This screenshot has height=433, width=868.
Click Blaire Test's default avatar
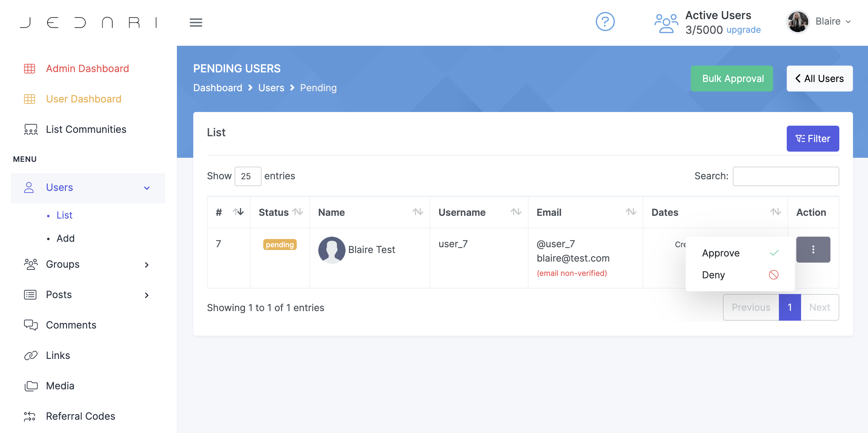[x=332, y=250]
